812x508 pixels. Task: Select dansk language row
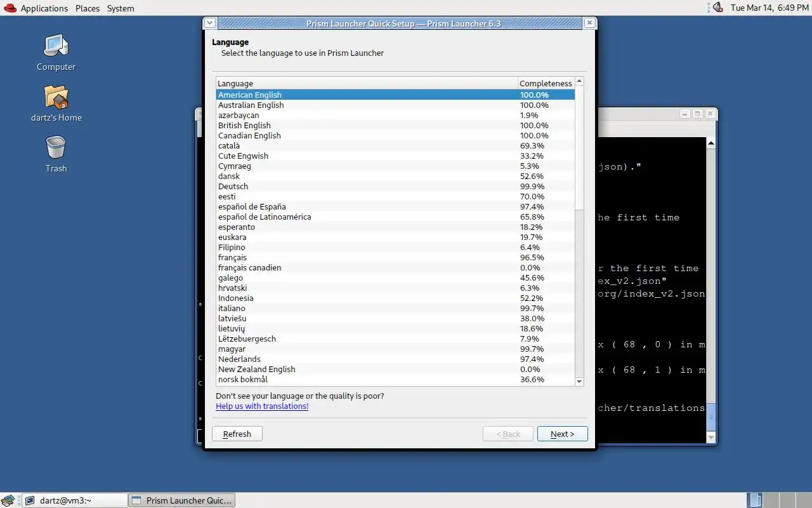tap(395, 176)
